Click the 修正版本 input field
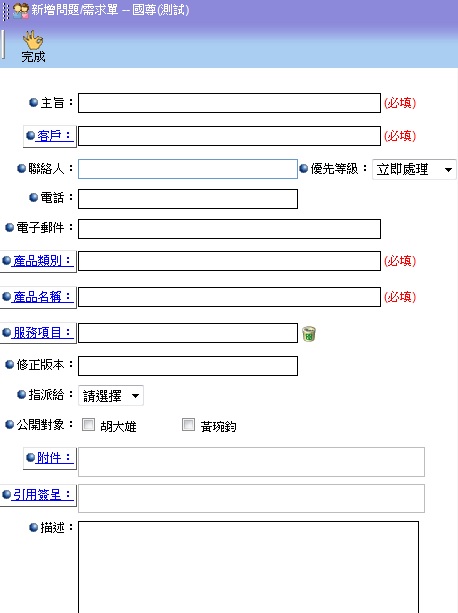This screenshot has height=613, width=458. [188, 366]
